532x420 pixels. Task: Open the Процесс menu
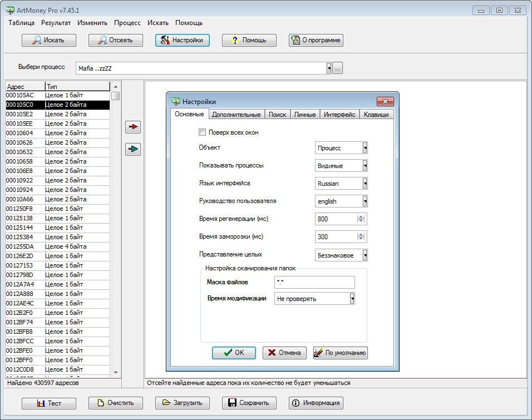(127, 23)
